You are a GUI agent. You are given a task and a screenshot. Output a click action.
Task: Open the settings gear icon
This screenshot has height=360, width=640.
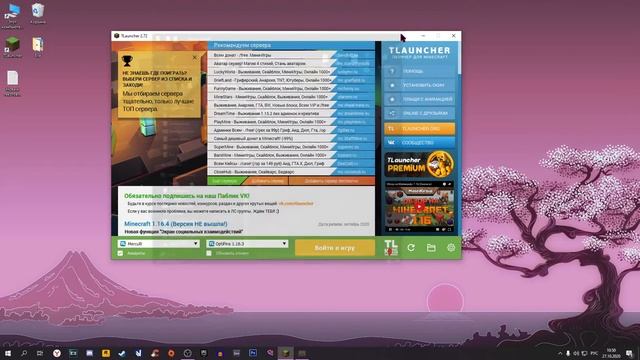pyautogui.click(x=451, y=247)
